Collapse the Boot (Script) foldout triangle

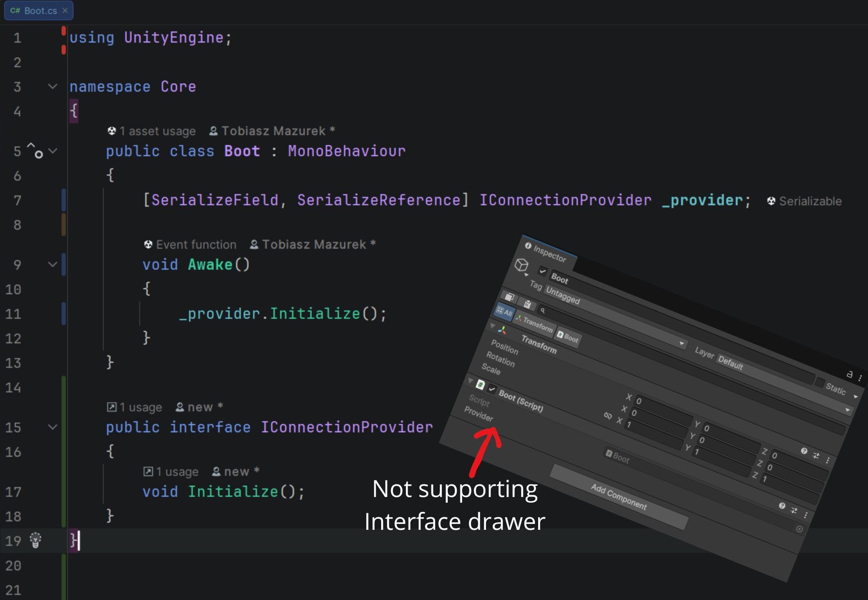coord(471,381)
